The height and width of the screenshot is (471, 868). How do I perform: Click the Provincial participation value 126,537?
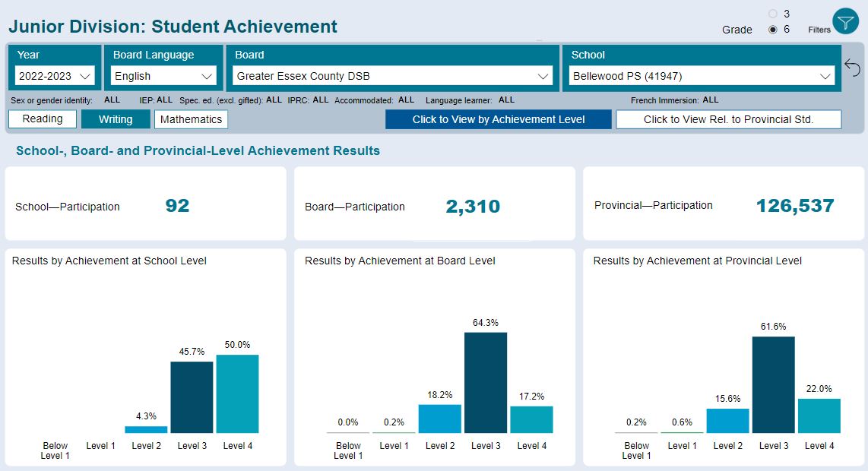pyautogui.click(x=795, y=205)
